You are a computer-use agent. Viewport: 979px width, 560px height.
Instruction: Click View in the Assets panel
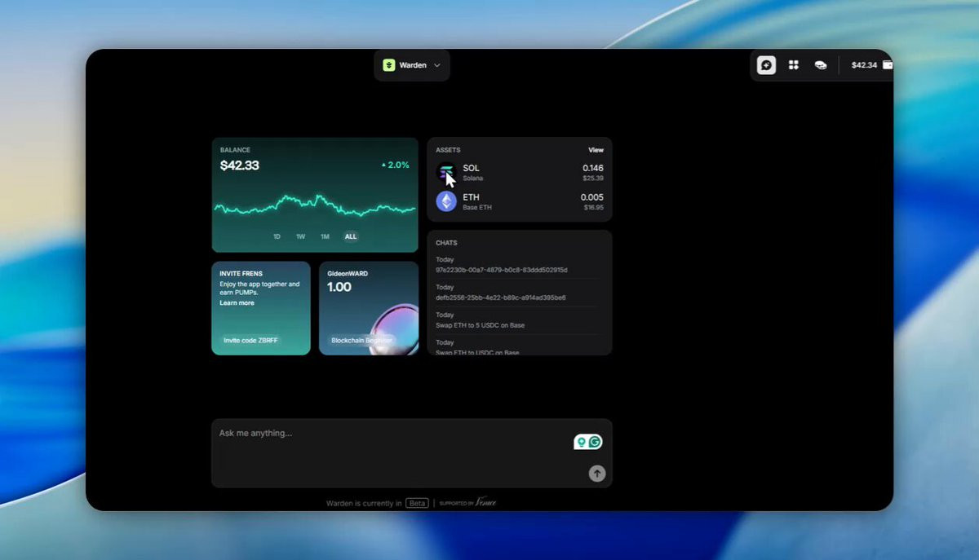596,150
